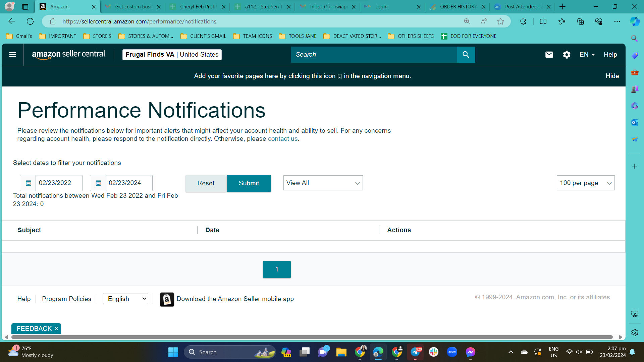The height and width of the screenshot is (362, 644).
Task: Open the English footer language dropdown
Action: click(x=125, y=299)
